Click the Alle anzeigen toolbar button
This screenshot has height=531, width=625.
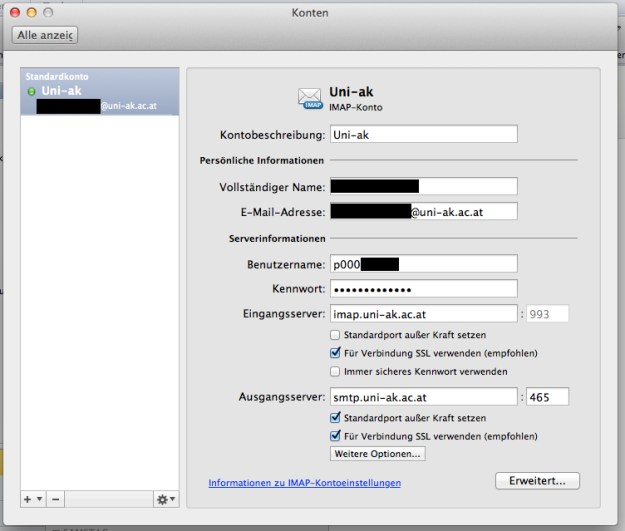coord(45,35)
